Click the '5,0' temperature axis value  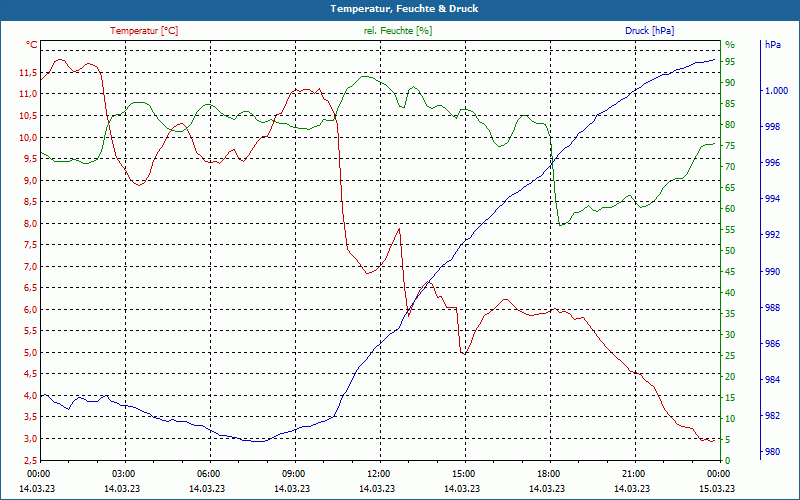[x=30, y=352]
